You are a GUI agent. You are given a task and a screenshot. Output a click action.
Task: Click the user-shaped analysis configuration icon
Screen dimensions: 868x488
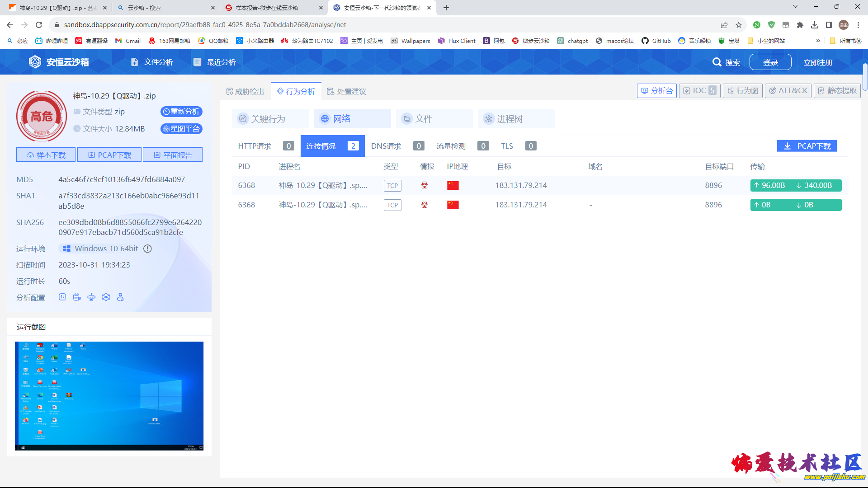click(120, 297)
